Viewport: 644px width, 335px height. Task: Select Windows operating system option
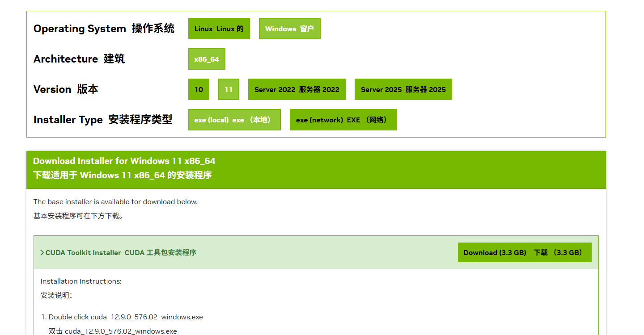(x=289, y=29)
